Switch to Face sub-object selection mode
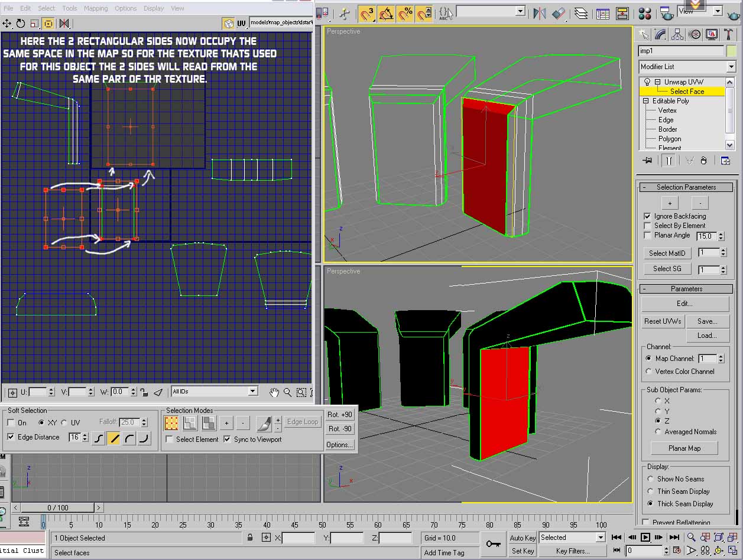Image resolution: width=743 pixels, height=560 pixels. tap(208, 423)
